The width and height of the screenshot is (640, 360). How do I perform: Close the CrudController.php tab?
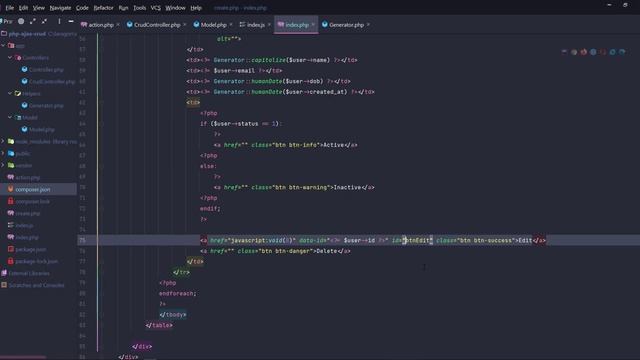tap(184, 25)
